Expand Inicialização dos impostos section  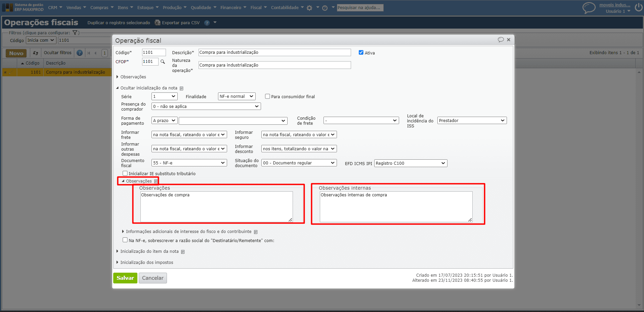pos(146,263)
